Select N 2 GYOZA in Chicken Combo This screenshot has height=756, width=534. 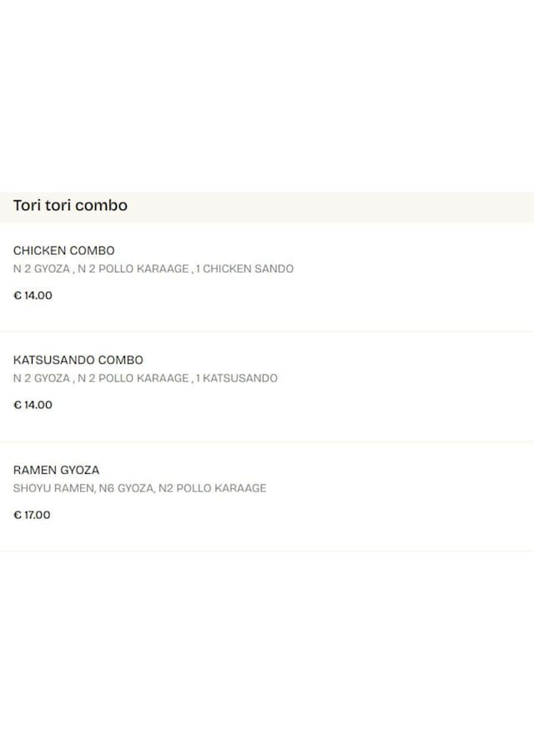[x=42, y=269]
